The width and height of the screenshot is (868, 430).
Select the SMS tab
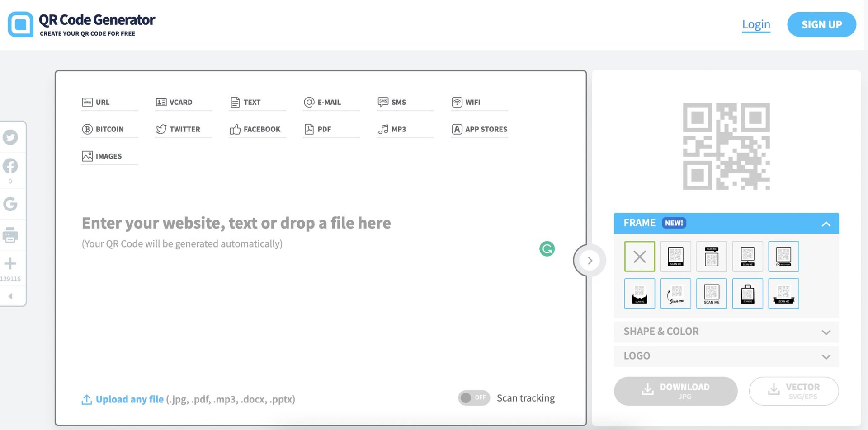[405, 103]
